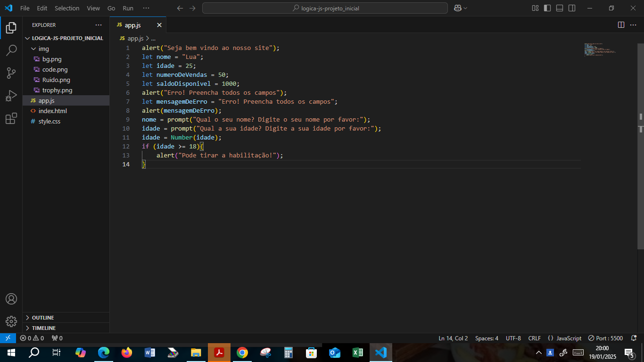Click the code minimap preview
Screen dimensions: 644x362
(600, 49)
